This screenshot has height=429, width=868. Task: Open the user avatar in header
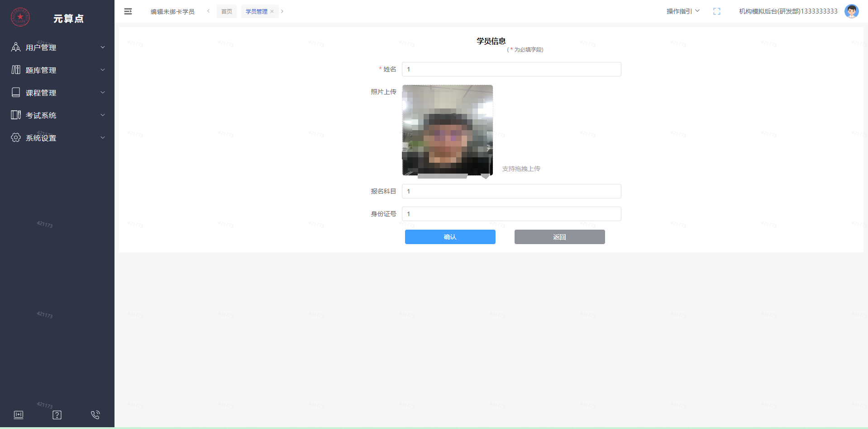(851, 11)
